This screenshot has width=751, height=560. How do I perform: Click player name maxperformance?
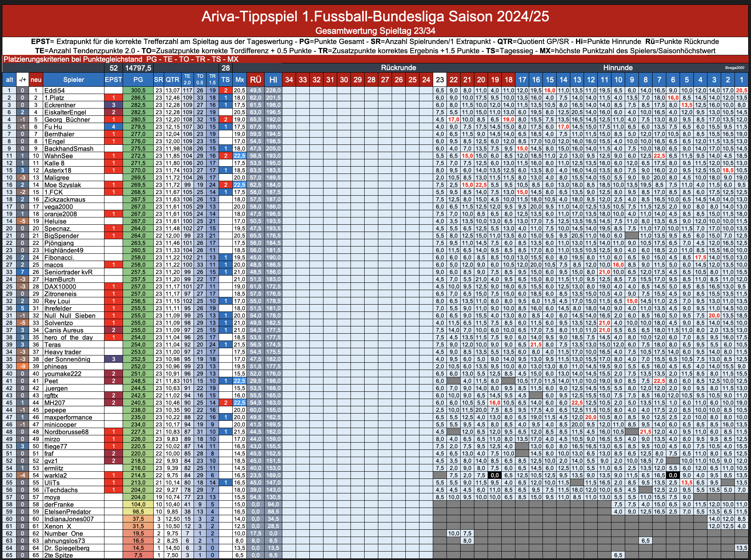click(68, 417)
